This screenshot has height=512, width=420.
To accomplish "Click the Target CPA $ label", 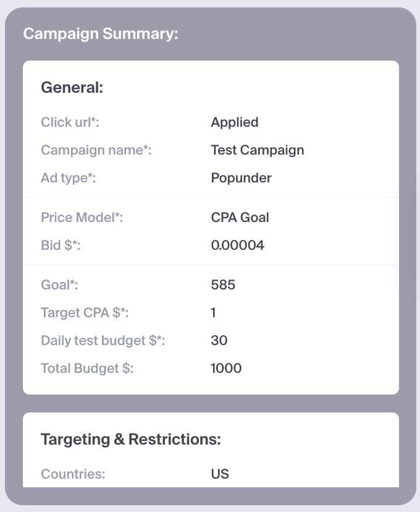I will (85, 313).
